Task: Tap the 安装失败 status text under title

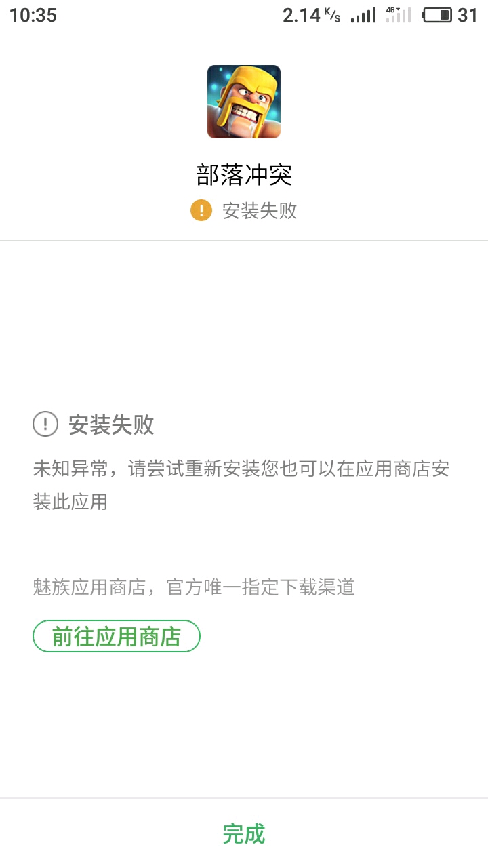Action: click(260, 210)
